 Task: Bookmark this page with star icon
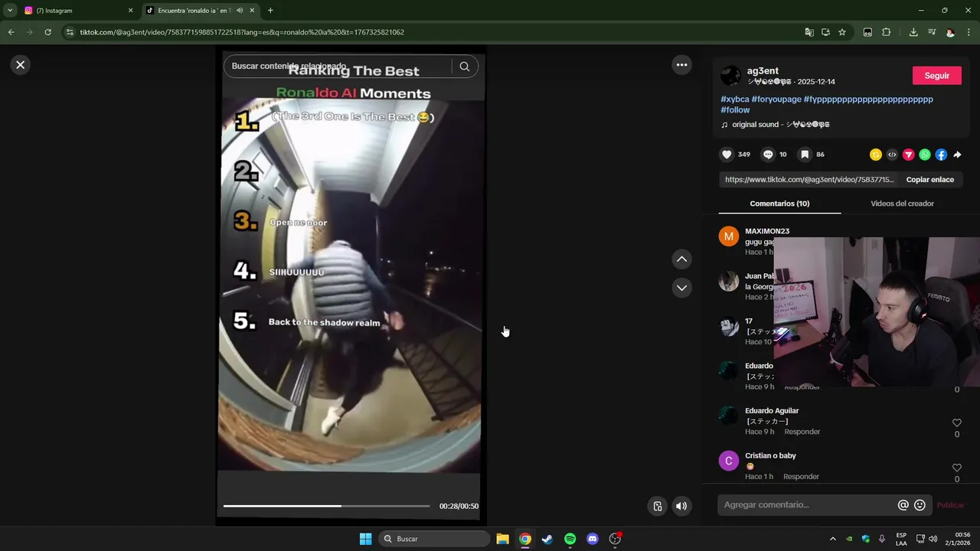tap(842, 32)
